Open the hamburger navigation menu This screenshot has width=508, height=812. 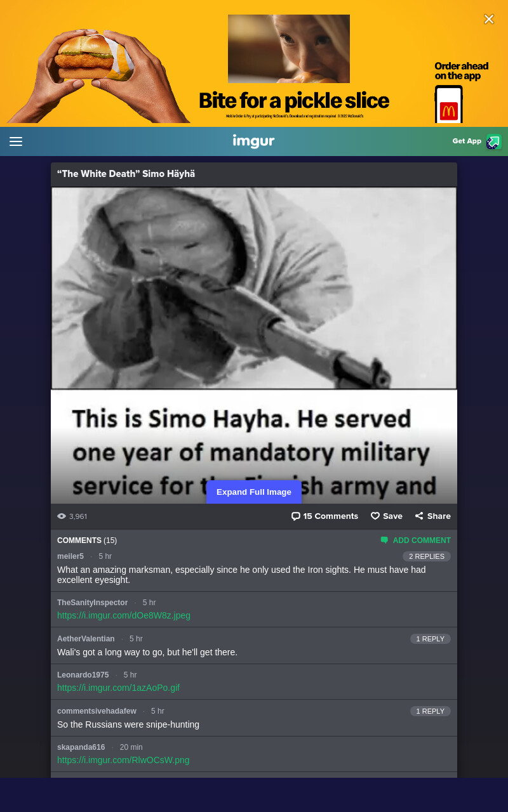click(x=16, y=141)
